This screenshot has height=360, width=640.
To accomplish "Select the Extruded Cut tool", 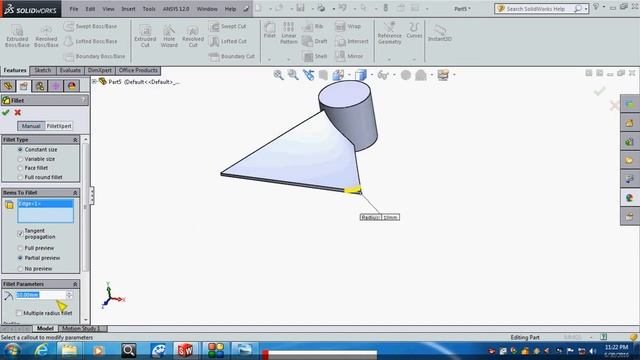I will click(x=145, y=36).
